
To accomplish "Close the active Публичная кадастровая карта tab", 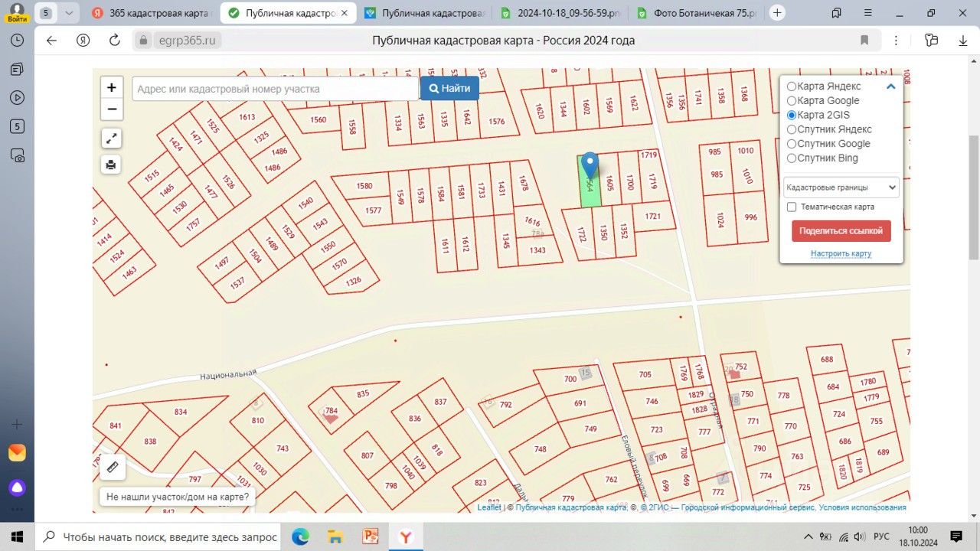I will tap(345, 13).
